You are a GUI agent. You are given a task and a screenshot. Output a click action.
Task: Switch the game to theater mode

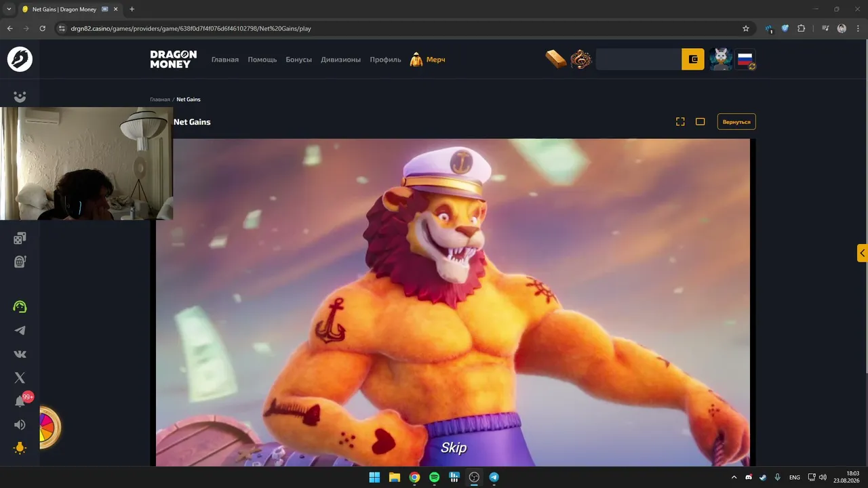tap(701, 121)
